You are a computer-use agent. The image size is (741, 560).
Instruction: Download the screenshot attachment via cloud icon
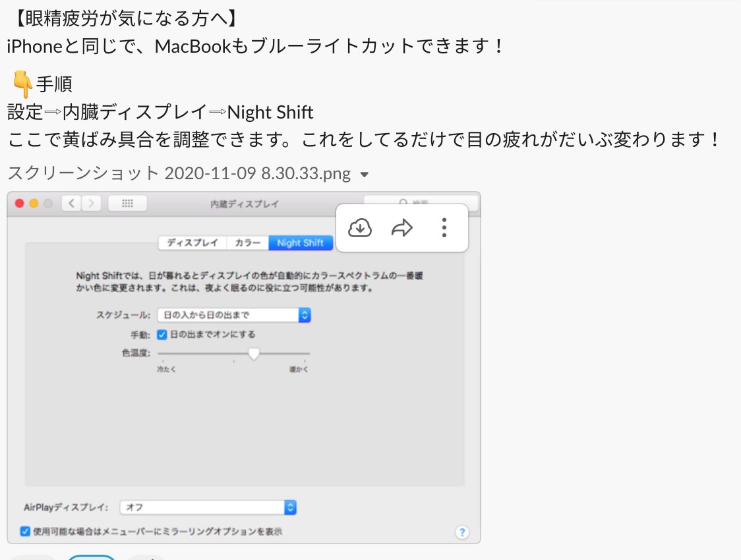point(360,227)
